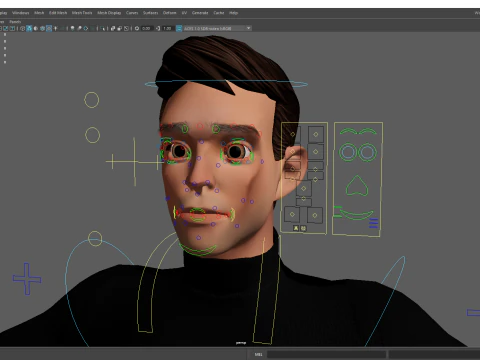Viewport: 480px width, 360px height.
Task: Open the Edit Mesh menu
Action: point(58,13)
